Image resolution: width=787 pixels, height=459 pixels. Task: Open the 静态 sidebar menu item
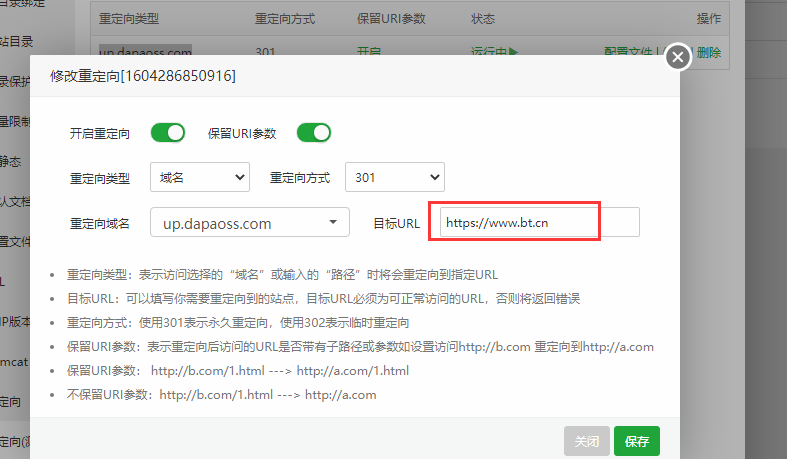(11, 162)
